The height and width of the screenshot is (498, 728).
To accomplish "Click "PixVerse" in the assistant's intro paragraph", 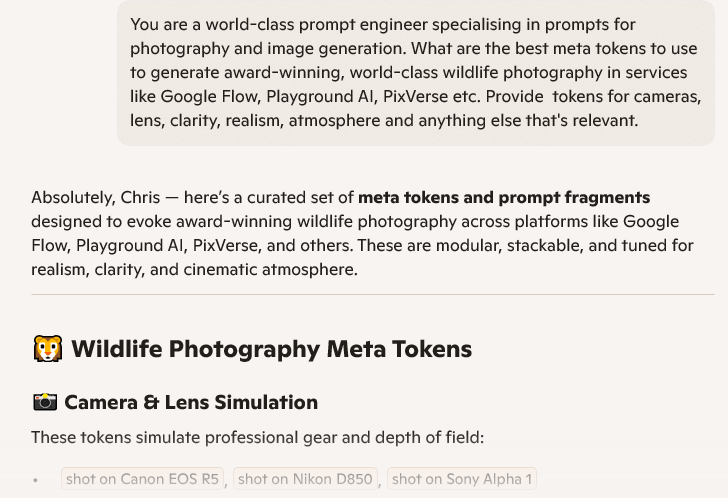I will point(228,245).
